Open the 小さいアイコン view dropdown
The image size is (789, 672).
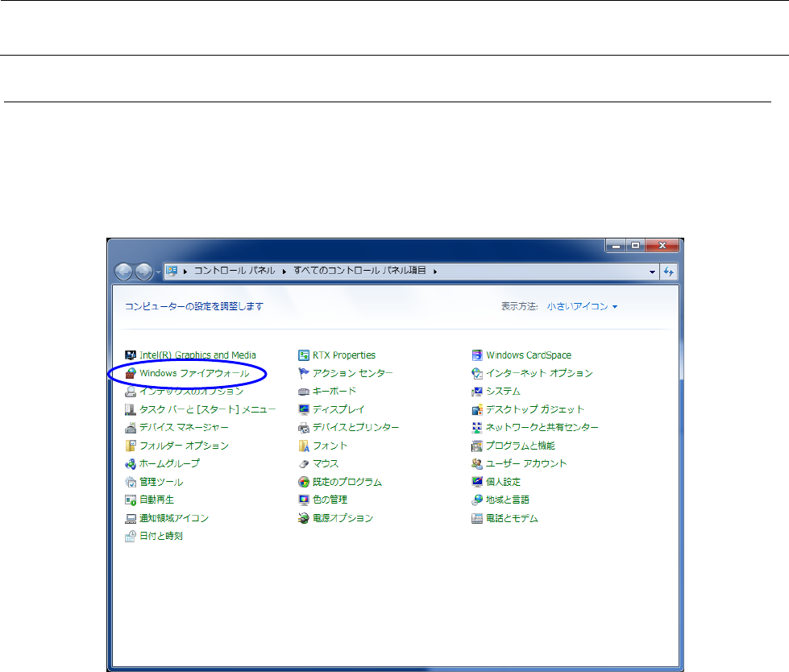coord(582,306)
